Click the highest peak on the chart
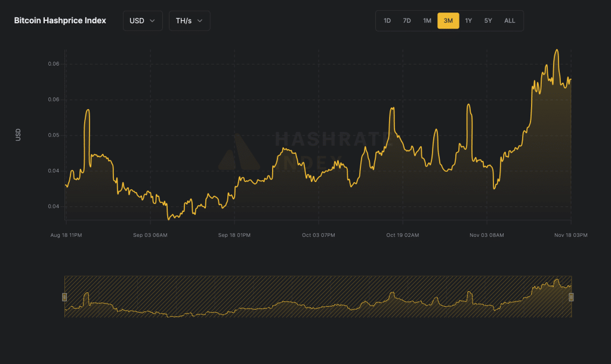The image size is (611, 364). (x=557, y=51)
